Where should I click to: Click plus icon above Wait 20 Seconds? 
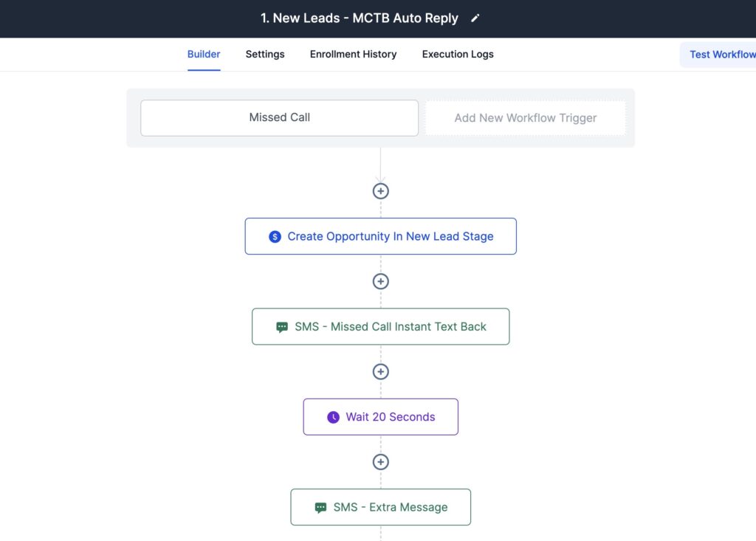tap(380, 372)
